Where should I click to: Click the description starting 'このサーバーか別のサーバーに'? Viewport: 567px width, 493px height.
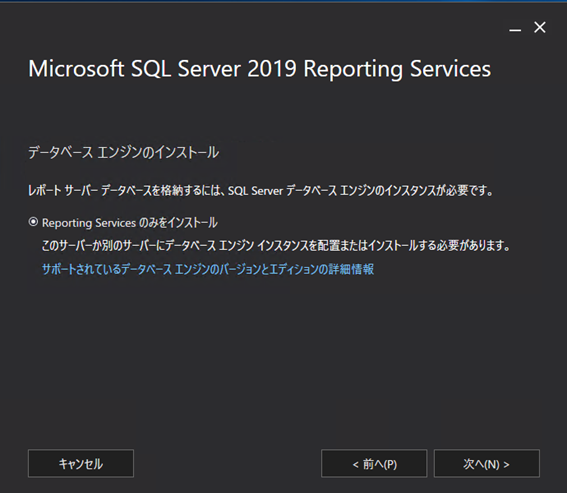pyautogui.click(x=276, y=246)
